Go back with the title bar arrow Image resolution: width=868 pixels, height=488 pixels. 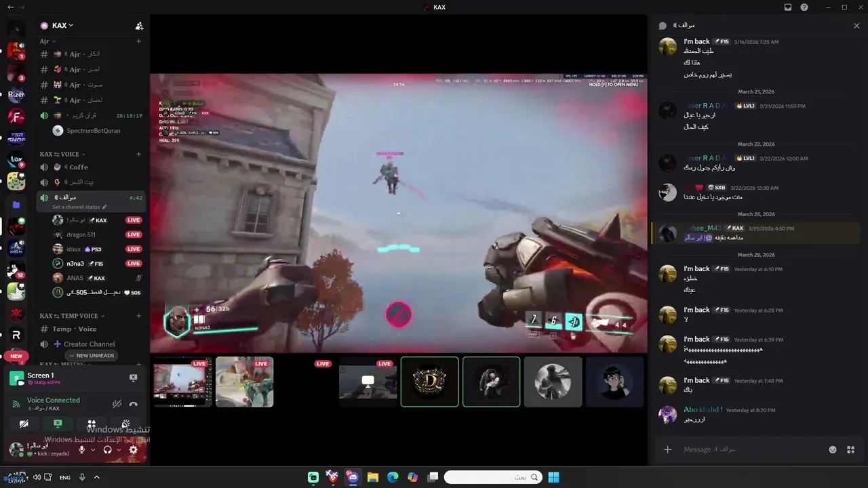pyautogui.click(x=10, y=7)
